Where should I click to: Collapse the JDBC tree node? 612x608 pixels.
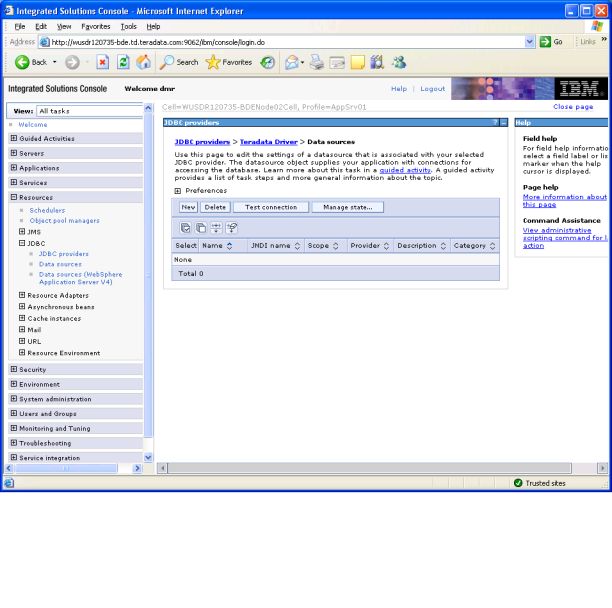tap(22, 243)
